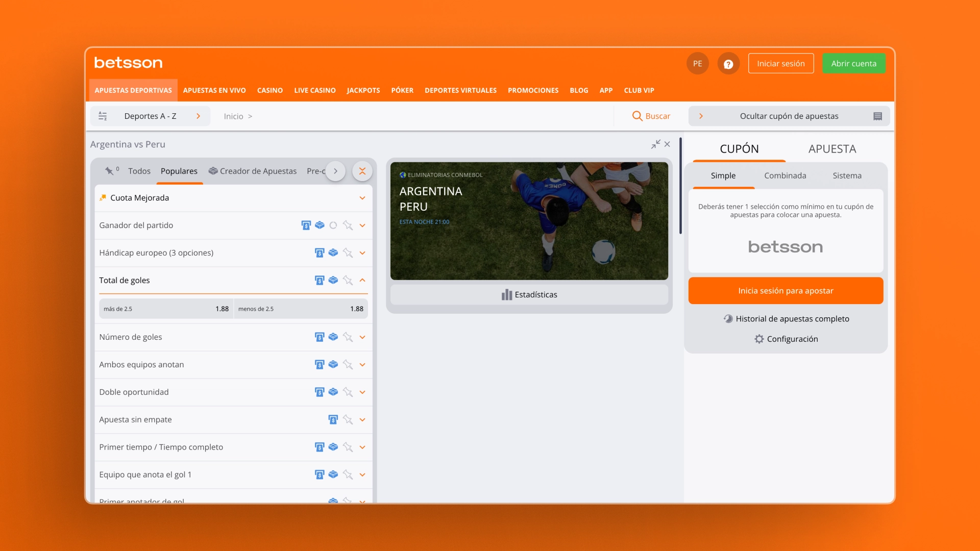Expand the Hándicap europeo market chevron

pyautogui.click(x=362, y=253)
